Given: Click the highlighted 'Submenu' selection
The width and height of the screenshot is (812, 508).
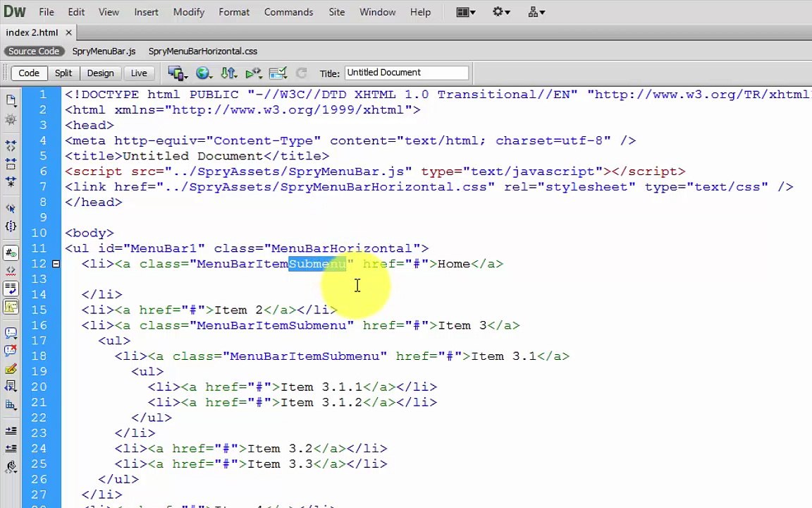Looking at the screenshot, I should click(x=317, y=264).
